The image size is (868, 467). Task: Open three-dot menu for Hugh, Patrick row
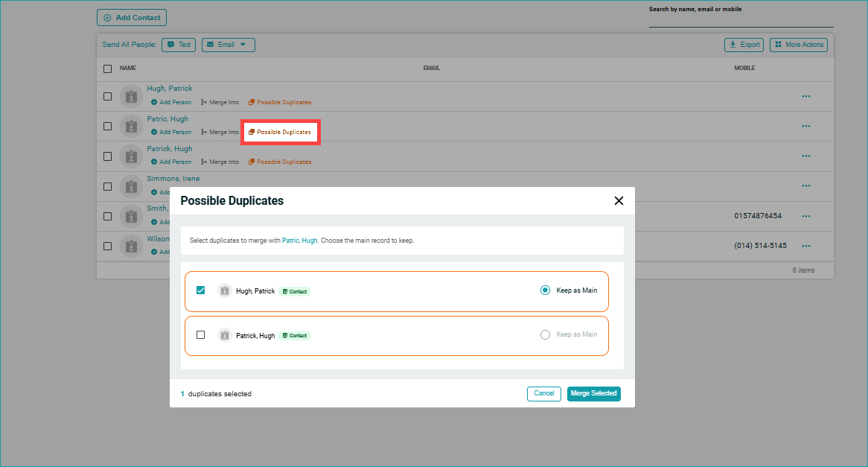pyautogui.click(x=805, y=97)
